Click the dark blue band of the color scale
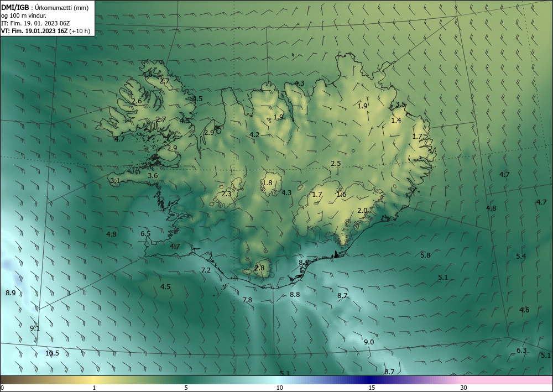 371,380
